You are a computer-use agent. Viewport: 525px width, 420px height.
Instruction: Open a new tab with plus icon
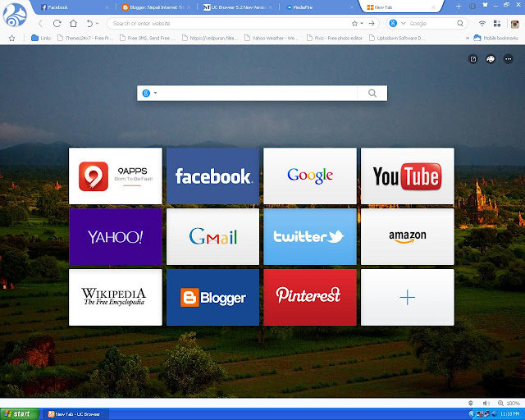[x=459, y=6]
